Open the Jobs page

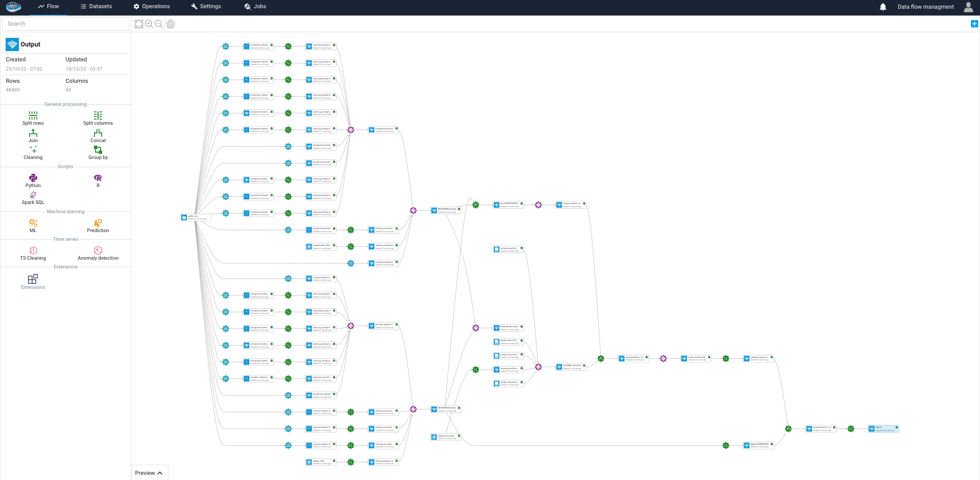pos(255,7)
